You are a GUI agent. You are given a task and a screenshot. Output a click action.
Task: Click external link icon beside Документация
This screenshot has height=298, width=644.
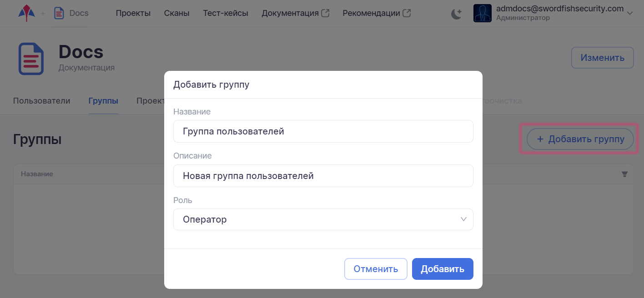coord(325,13)
